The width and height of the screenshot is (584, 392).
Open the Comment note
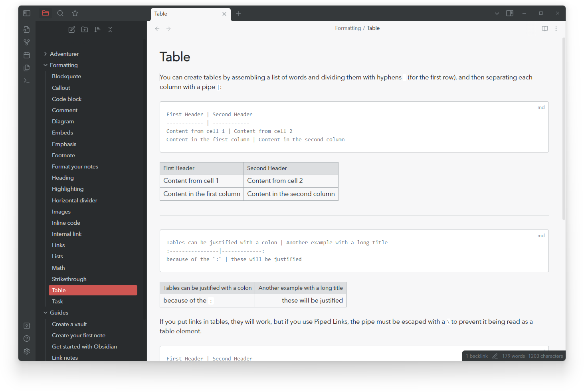(x=65, y=110)
